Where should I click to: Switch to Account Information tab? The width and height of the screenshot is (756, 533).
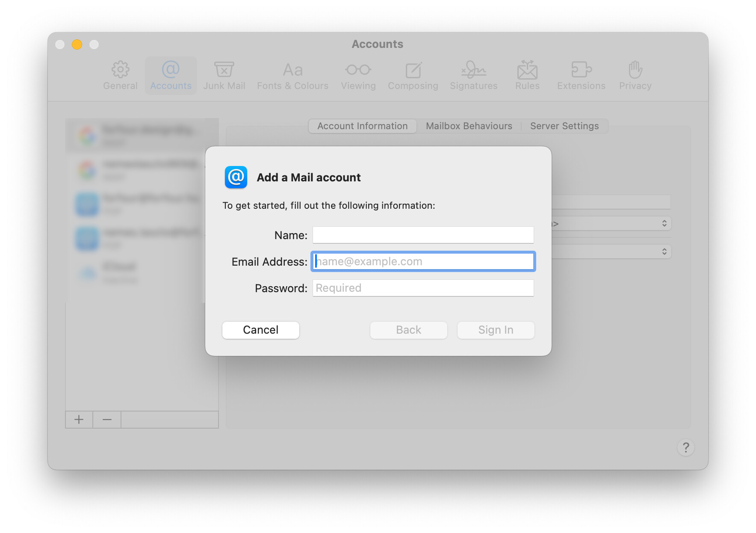click(363, 126)
